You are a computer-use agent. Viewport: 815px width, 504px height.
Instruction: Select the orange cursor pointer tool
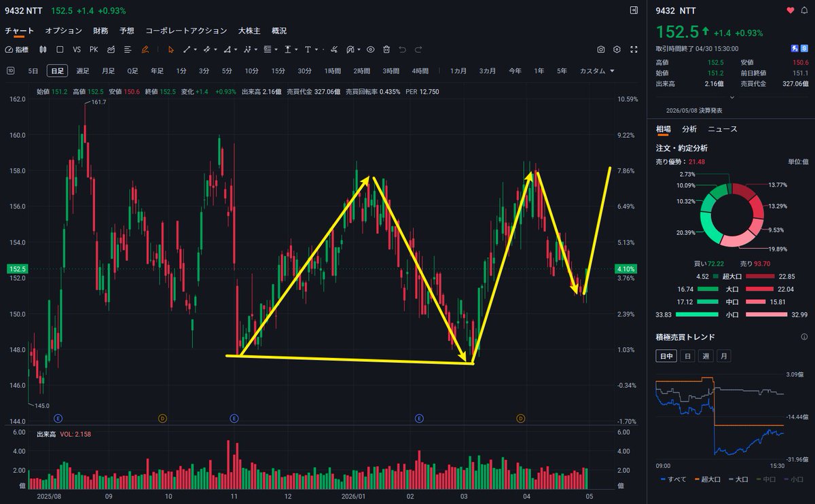click(x=170, y=50)
